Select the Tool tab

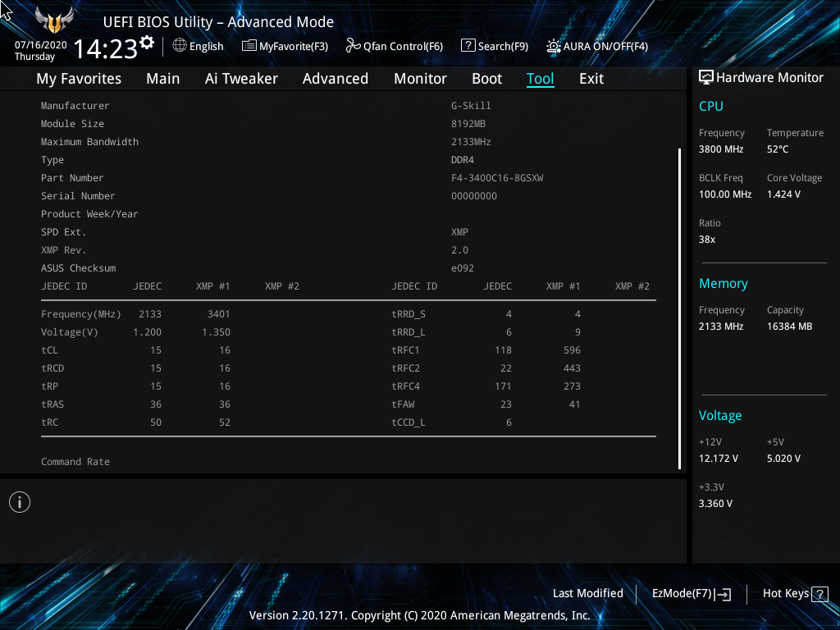[540, 79]
